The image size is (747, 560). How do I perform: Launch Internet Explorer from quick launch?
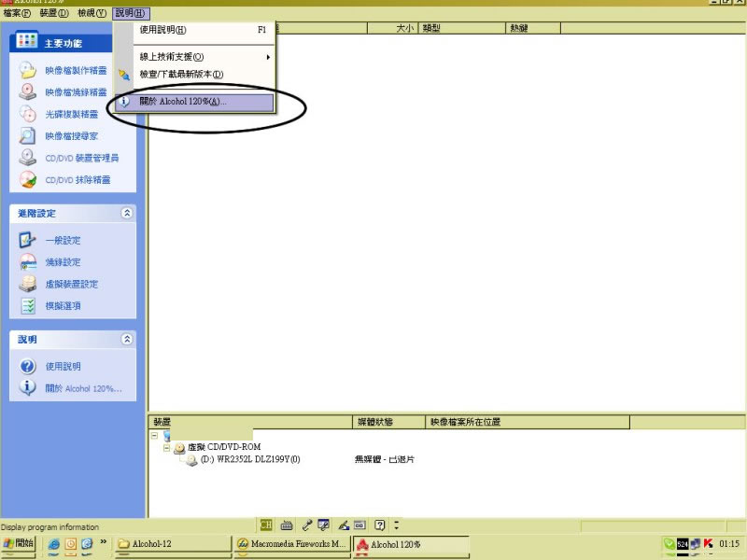click(54, 543)
